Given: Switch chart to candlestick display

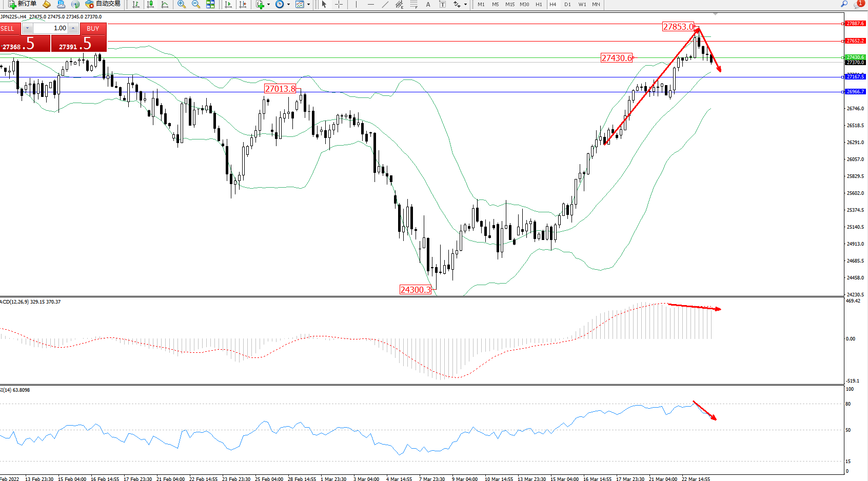Looking at the screenshot, I should tap(150, 4).
